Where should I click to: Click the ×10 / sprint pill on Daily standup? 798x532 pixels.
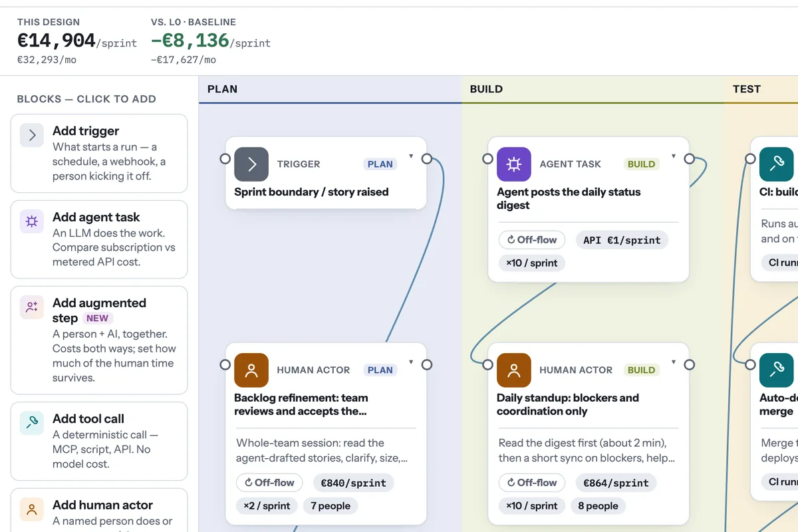[x=532, y=505]
